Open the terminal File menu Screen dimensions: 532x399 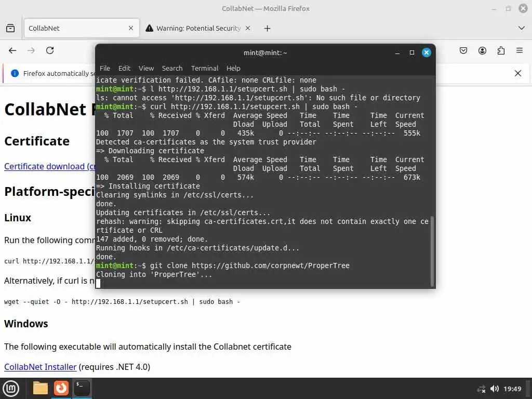(x=105, y=68)
